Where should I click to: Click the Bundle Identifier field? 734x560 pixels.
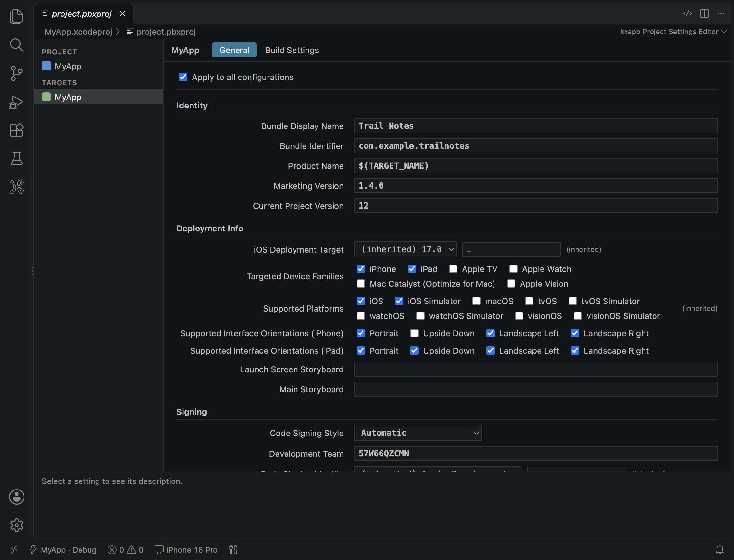535,146
